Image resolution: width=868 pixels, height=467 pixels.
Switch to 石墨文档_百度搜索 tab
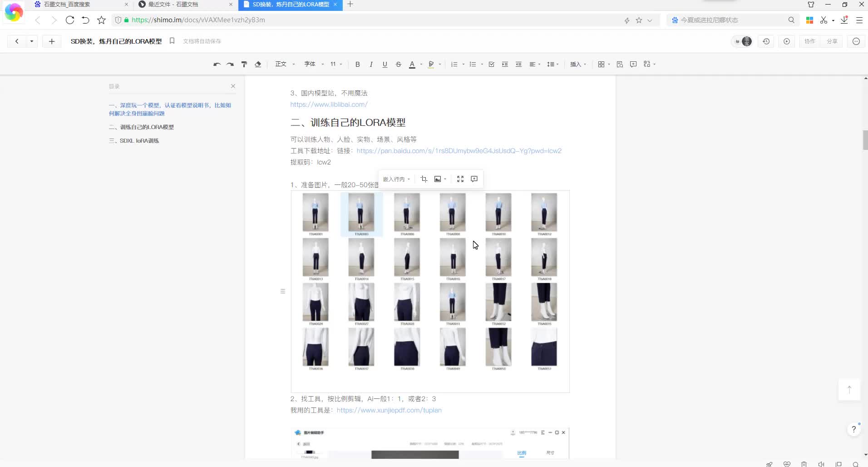[x=82, y=5]
